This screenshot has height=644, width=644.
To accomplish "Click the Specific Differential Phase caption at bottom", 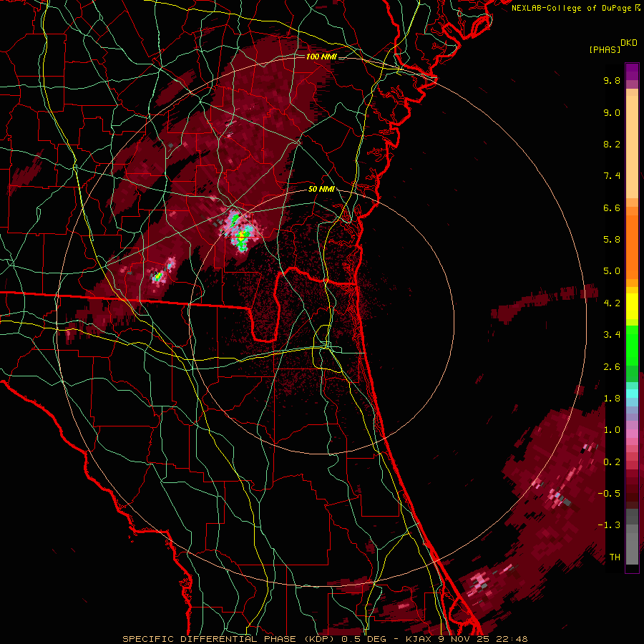I will click(325, 639).
